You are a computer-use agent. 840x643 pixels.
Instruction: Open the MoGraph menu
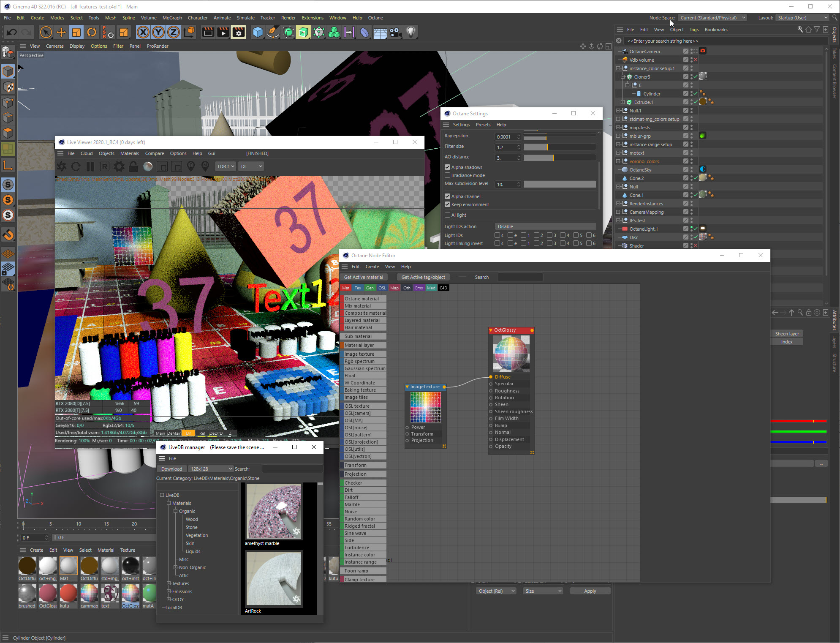(x=172, y=18)
